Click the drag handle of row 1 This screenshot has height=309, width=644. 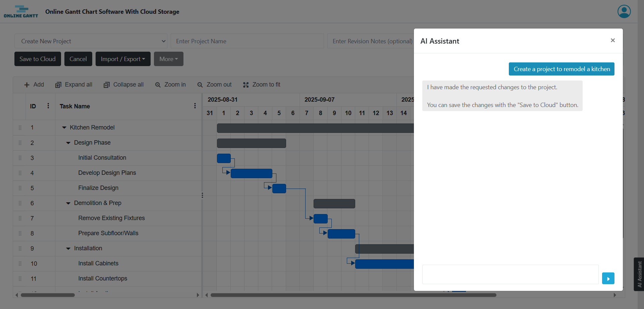click(20, 127)
